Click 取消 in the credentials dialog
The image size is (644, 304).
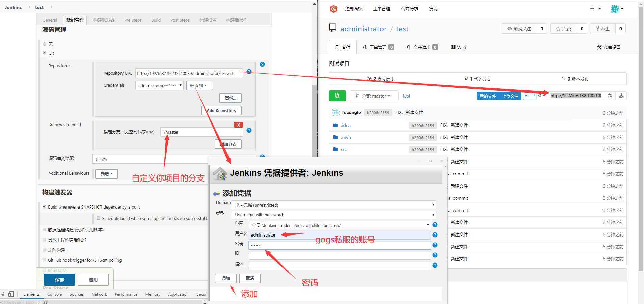point(250,278)
